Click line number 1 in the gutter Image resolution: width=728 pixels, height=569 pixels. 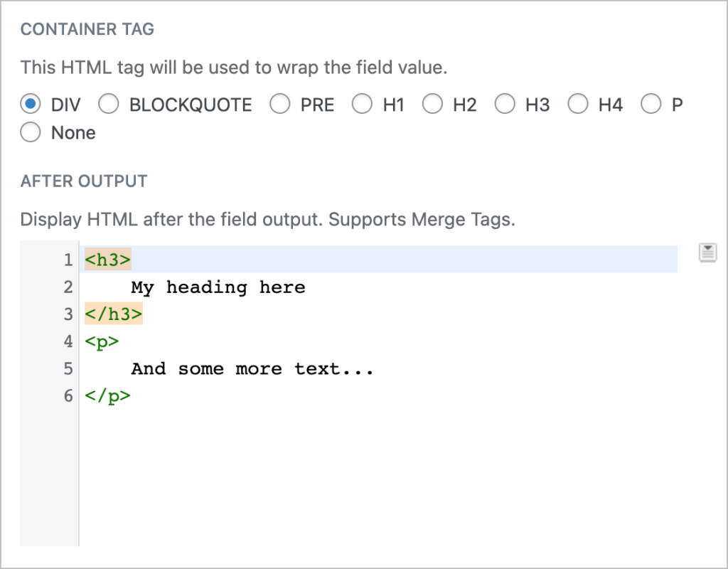[x=68, y=260]
